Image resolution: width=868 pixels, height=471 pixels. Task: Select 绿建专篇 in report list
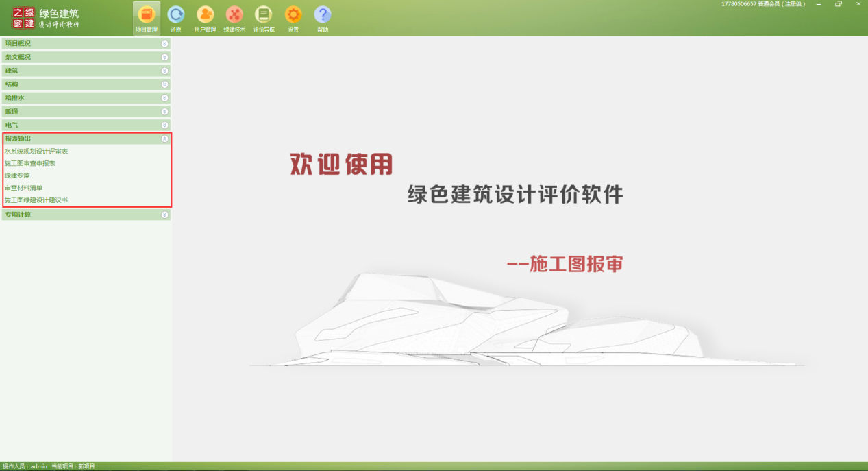click(17, 176)
